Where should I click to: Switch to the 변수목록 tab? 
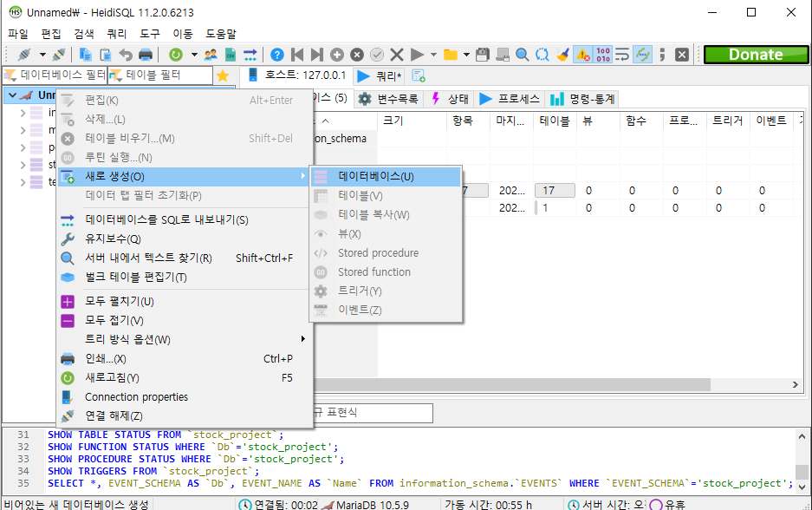tap(388, 99)
